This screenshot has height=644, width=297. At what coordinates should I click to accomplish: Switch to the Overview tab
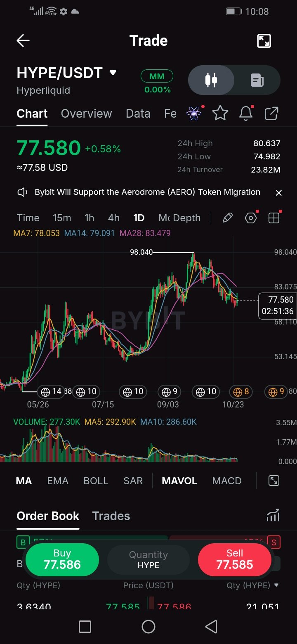87,114
